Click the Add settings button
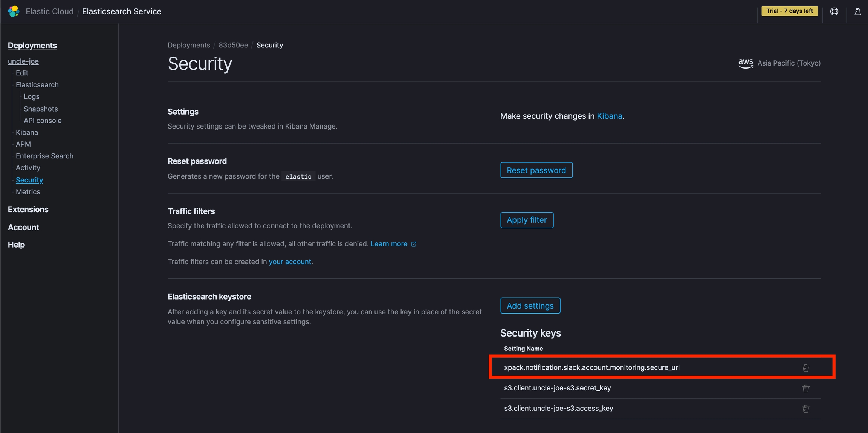The height and width of the screenshot is (433, 868). click(x=530, y=306)
